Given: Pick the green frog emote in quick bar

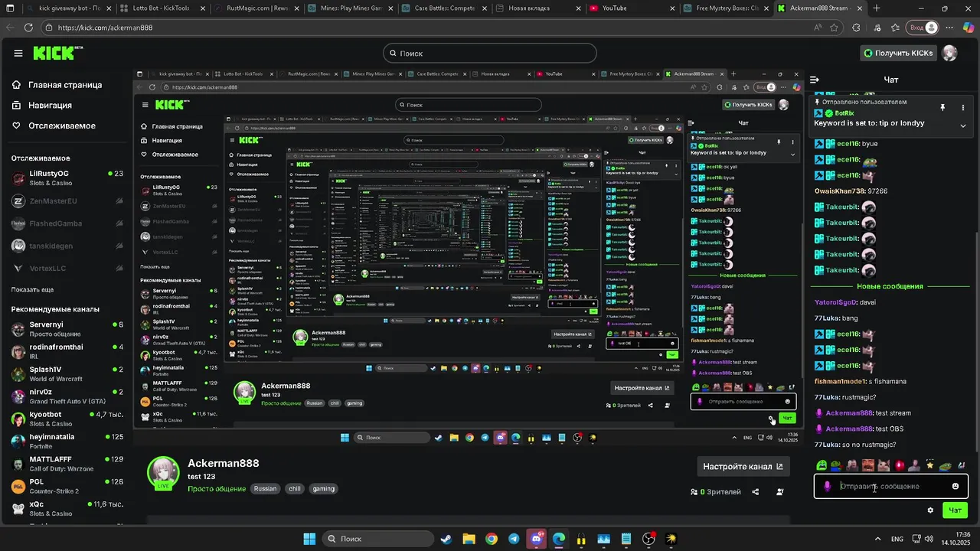Looking at the screenshot, I should point(822,465).
